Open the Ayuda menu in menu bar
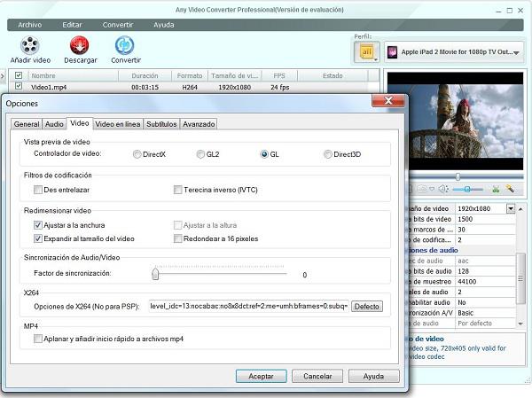This screenshot has width=532, height=398. [163, 25]
